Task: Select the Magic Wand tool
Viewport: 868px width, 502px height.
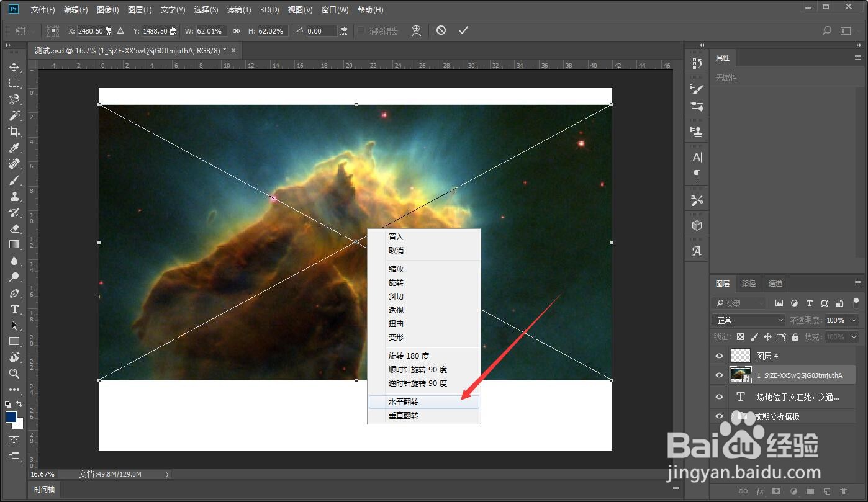Action: 14,115
